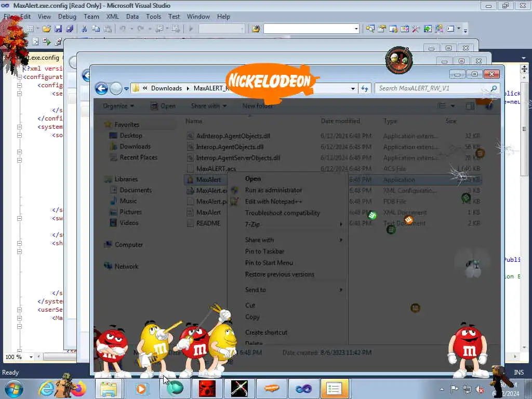The width and height of the screenshot is (532, 399).
Task: Collapse the userSe XML node in editor
Action: [20, 310]
